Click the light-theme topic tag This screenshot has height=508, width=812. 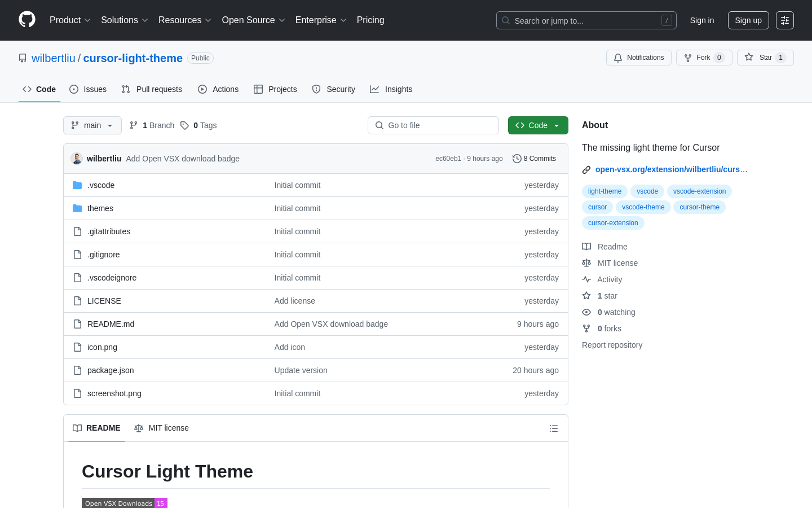(604, 191)
